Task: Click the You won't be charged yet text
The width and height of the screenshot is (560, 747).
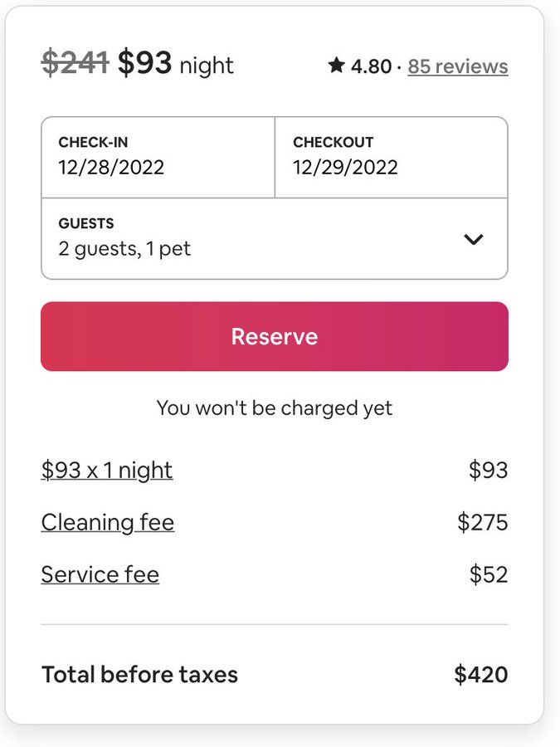Action: click(275, 408)
